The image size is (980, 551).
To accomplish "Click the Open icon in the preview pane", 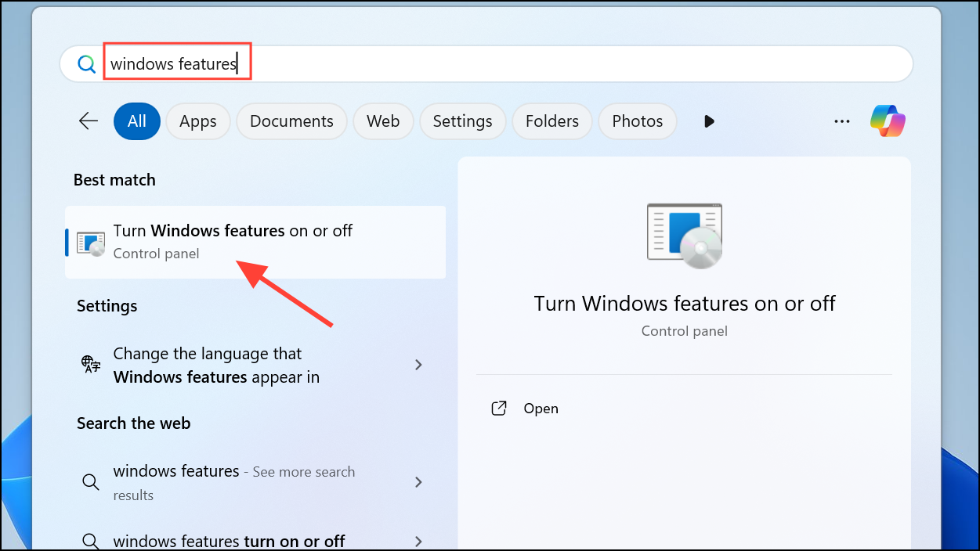I will pos(499,409).
